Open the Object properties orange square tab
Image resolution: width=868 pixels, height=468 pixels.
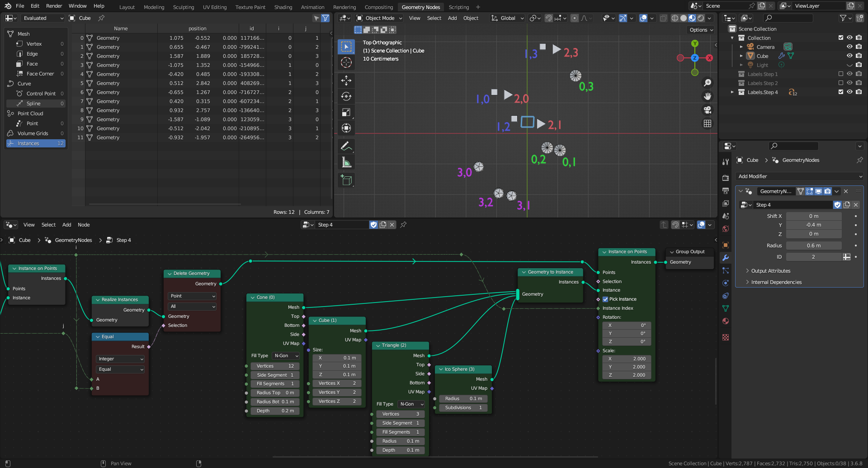tap(726, 245)
